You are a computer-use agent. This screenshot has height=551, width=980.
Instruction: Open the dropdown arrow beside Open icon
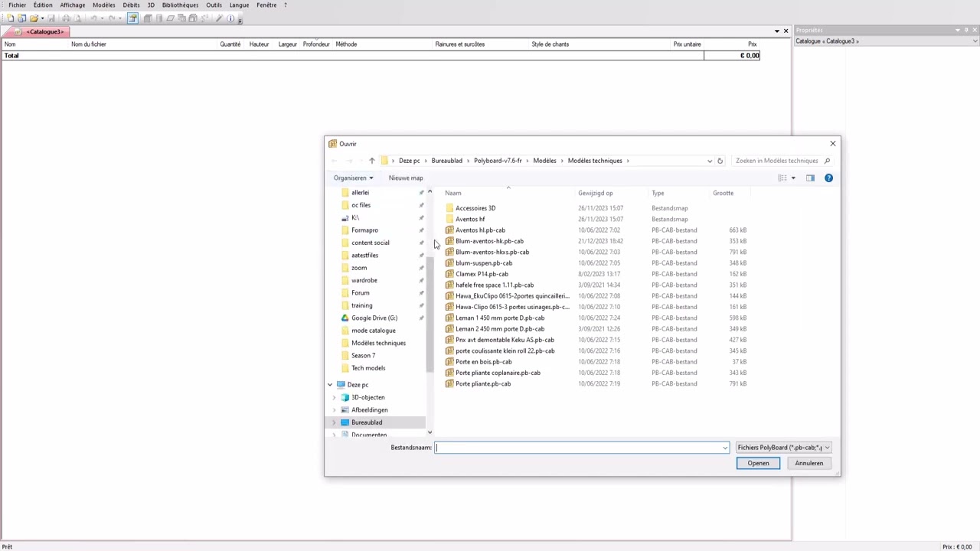43,18
